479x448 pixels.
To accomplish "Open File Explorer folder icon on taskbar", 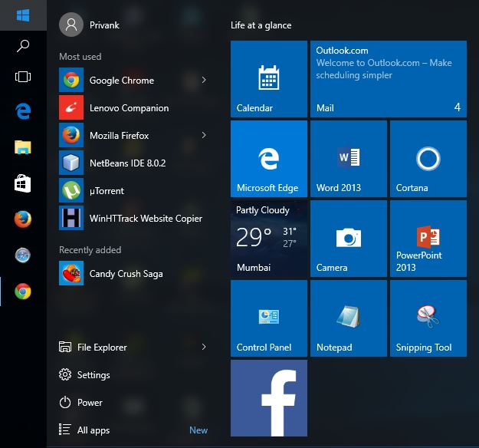I will [x=23, y=147].
